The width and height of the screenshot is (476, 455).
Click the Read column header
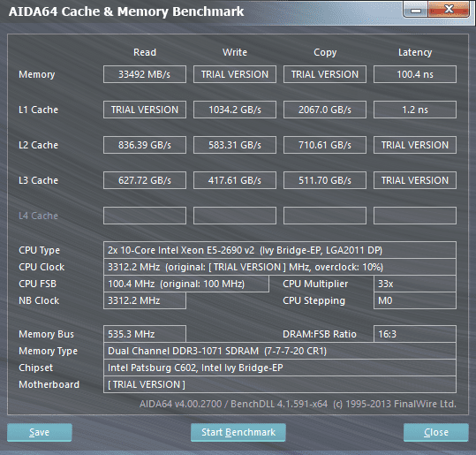point(145,52)
